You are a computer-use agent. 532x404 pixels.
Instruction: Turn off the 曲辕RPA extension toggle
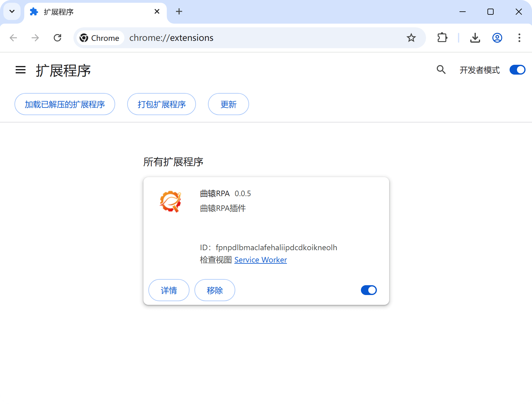point(369,290)
